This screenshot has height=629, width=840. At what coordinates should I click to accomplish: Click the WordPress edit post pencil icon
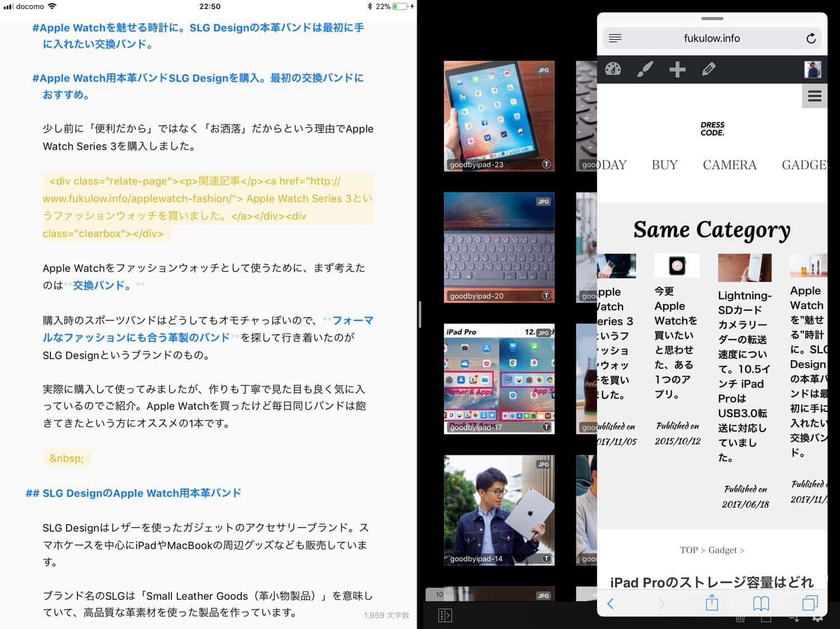(x=709, y=69)
